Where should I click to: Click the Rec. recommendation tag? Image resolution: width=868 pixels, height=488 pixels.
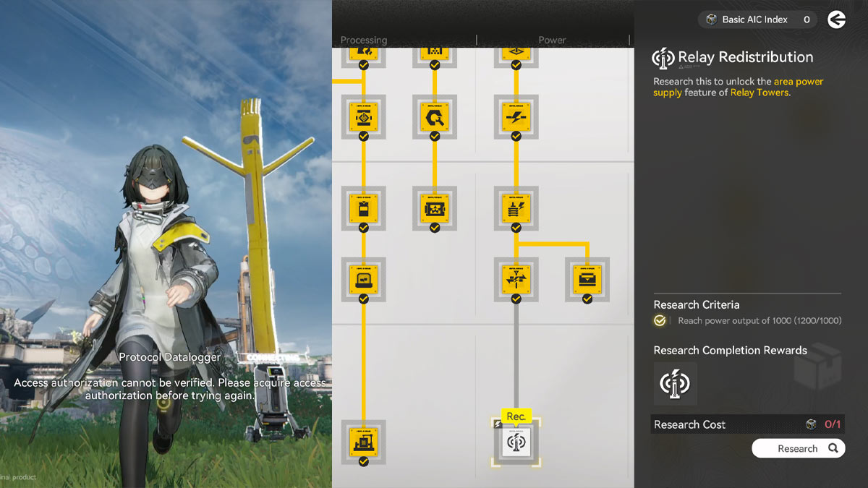pyautogui.click(x=516, y=416)
